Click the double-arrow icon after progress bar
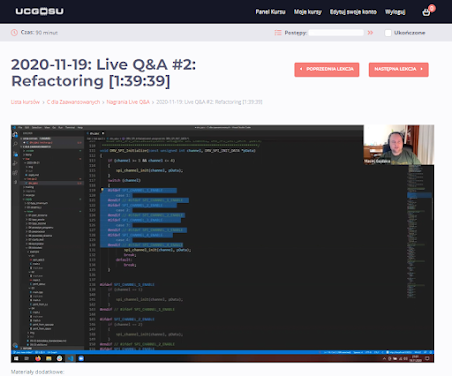Viewport: 452px width, 376px height. click(x=370, y=33)
